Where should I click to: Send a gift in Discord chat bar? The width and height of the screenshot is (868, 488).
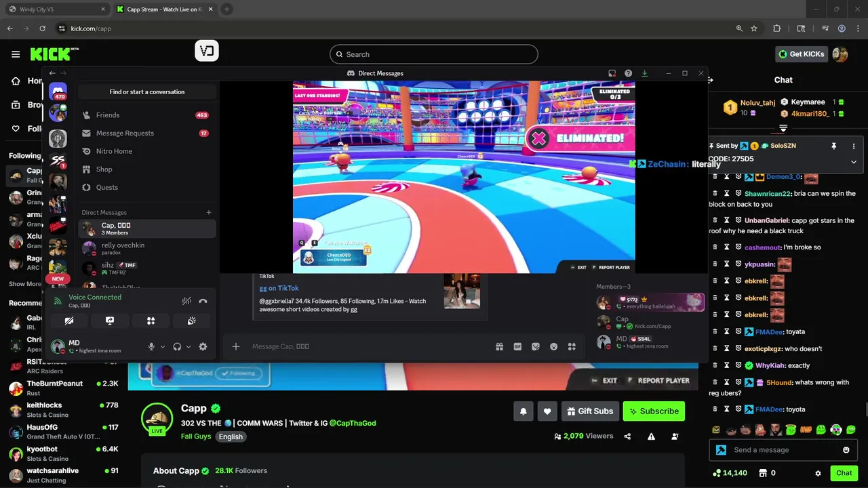(500, 346)
